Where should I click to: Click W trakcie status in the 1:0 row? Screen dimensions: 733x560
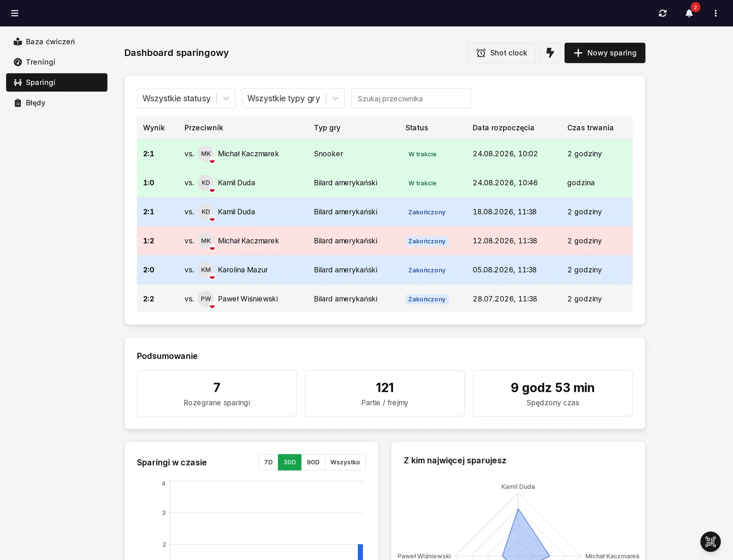tap(422, 183)
